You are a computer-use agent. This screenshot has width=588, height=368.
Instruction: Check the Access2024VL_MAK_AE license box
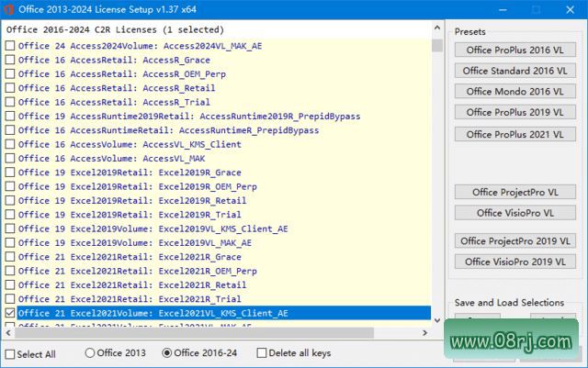tap(10, 46)
